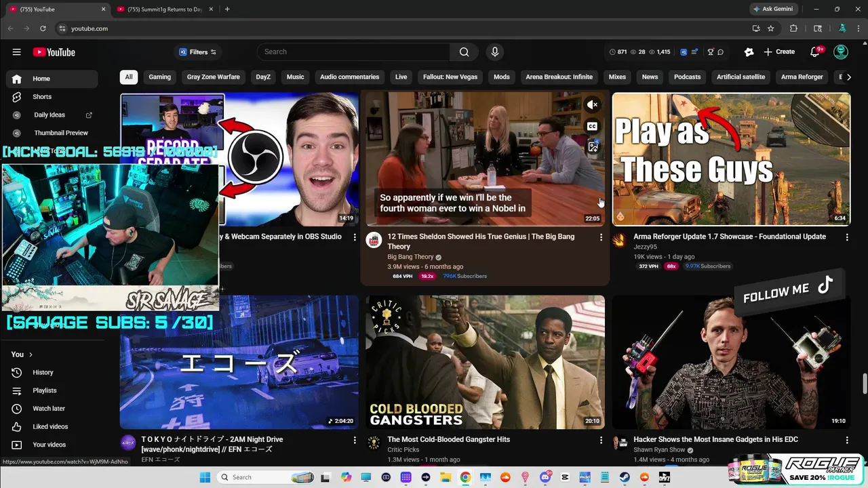
Task: Bookmark this page with star icon
Action: pyautogui.click(x=771, y=28)
